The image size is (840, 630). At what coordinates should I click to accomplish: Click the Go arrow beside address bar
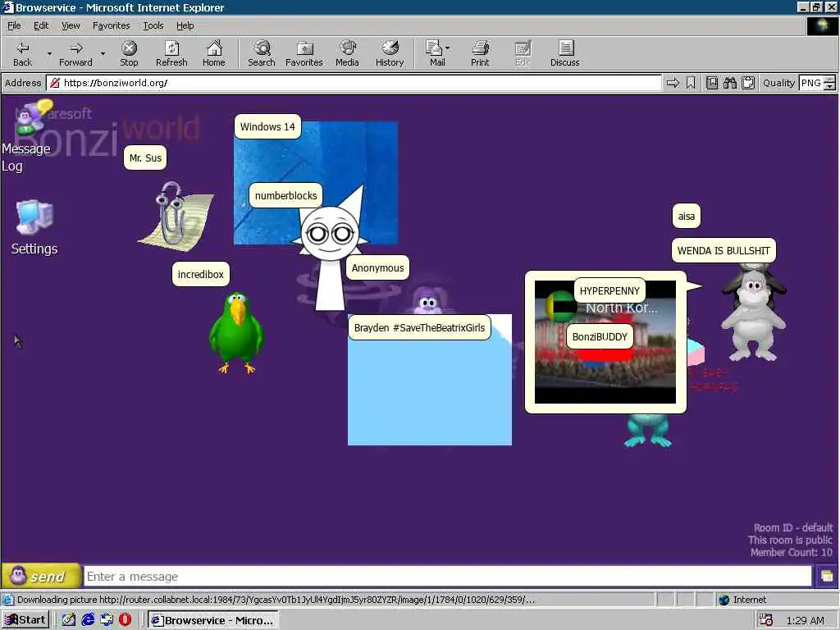(x=673, y=83)
